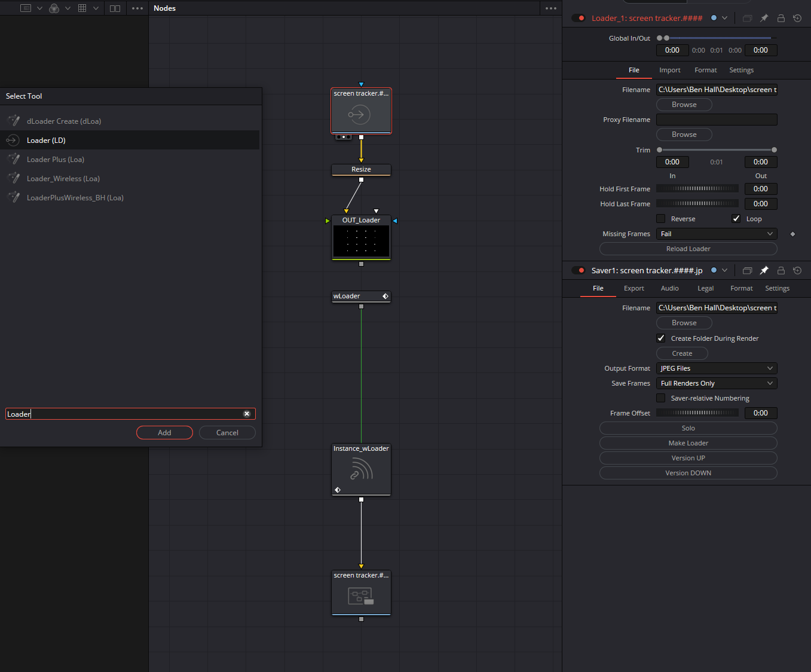Image resolution: width=811 pixels, height=672 pixels.
Task: Lock the Saver1 tool in the inspector
Action: [x=781, y=271]
